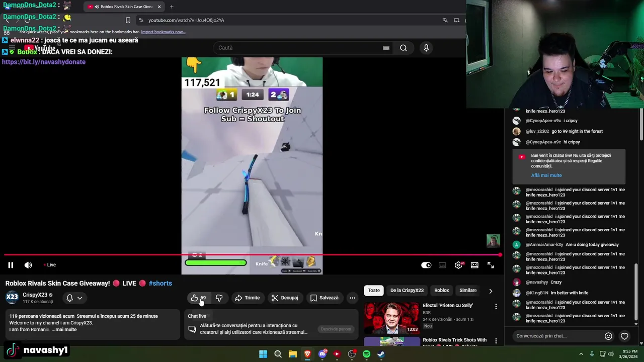This screenshot has width=644, height=362.
Task: Open Windows taskbar search
Action: [x=278, y=354]
